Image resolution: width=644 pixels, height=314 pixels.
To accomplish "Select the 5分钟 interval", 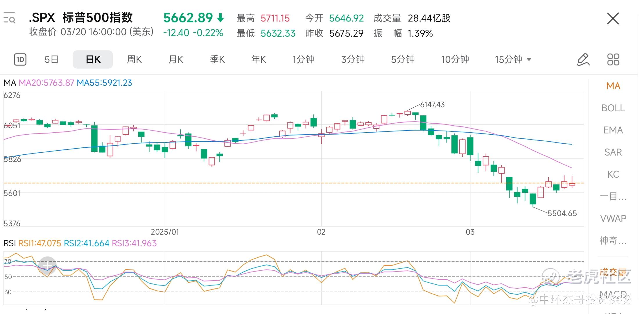I will click(403, 60).
